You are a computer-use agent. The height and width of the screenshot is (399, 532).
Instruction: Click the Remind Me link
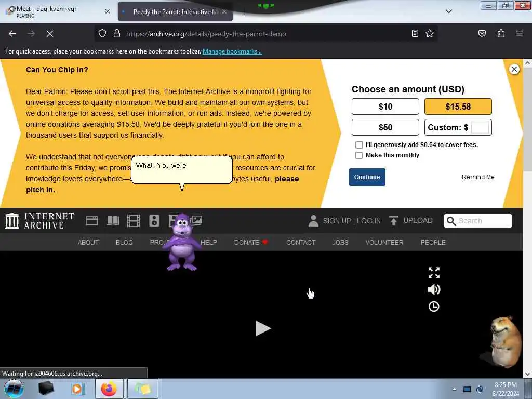(x=478, y=177)
